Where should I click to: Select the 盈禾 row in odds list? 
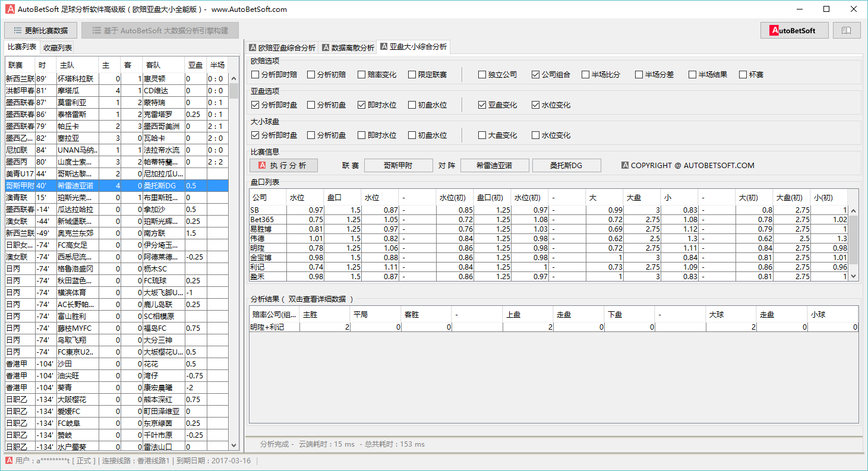549,276
